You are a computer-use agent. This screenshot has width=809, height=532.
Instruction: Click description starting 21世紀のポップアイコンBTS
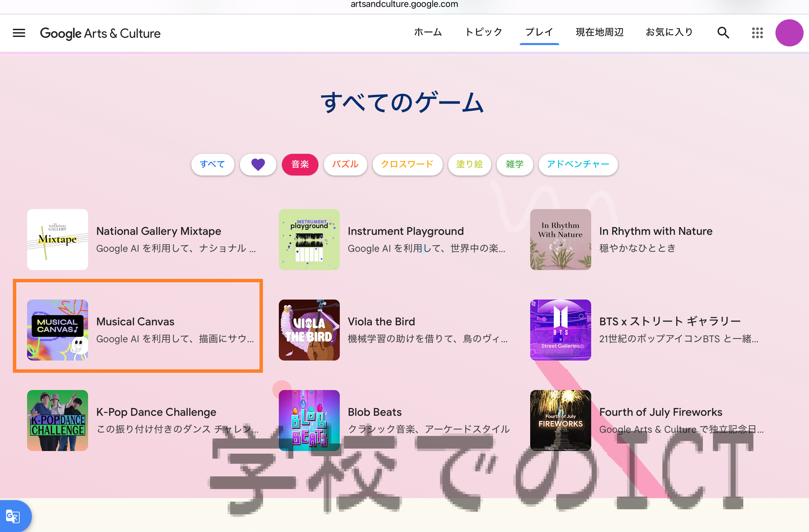pyautogui.click(x=679, y=339)
